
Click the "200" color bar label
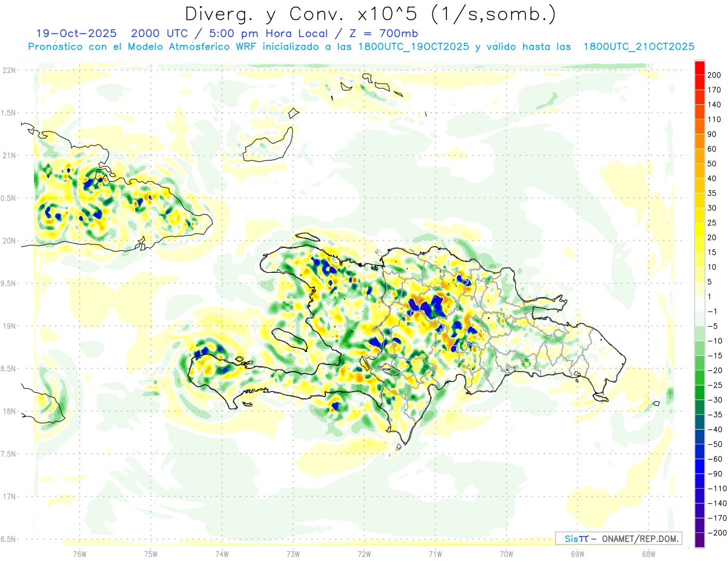pos(714,75)
